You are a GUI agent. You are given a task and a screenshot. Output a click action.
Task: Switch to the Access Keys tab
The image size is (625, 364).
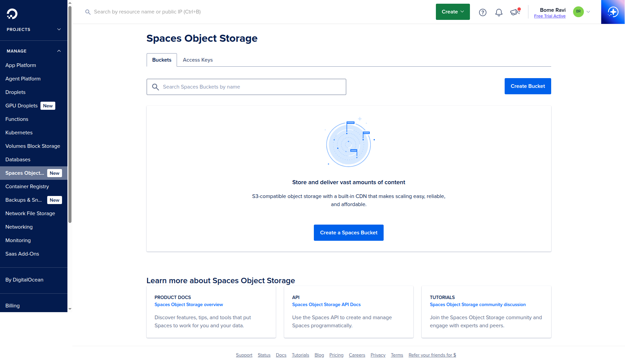point(198,60)
